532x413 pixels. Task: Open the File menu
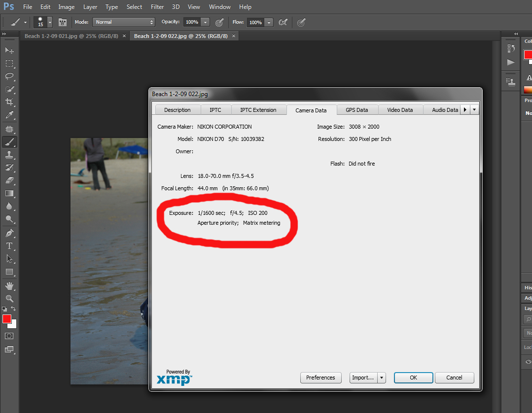pos(28,7)
